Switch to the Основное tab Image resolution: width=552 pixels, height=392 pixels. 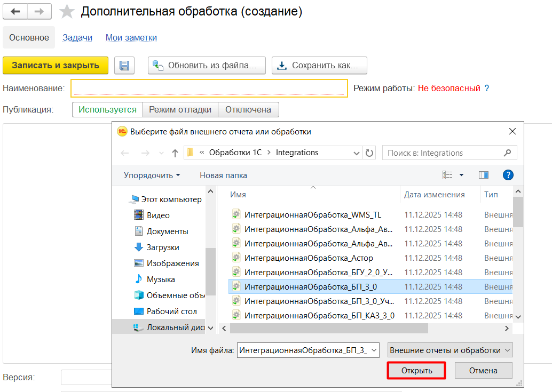[29, 37]
